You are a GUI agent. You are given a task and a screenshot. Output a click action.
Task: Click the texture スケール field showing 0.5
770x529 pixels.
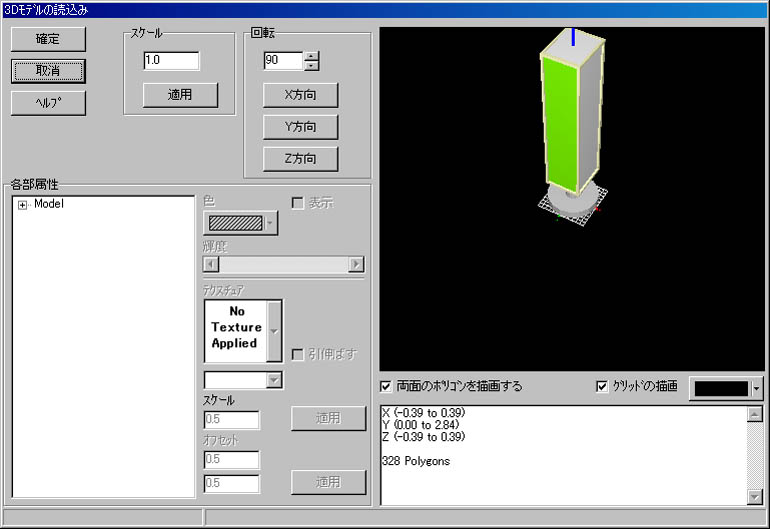pos(231,420)
